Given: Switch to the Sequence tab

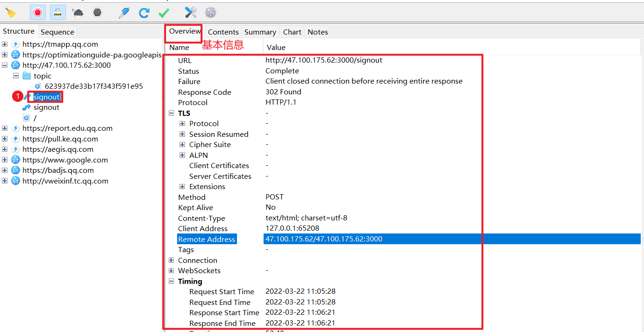Looking at the screenshot, I should click(57, 32).
